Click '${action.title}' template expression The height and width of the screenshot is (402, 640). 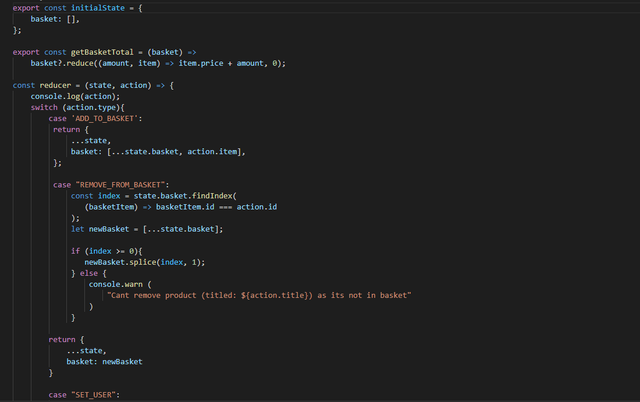[x=274, y=295]
